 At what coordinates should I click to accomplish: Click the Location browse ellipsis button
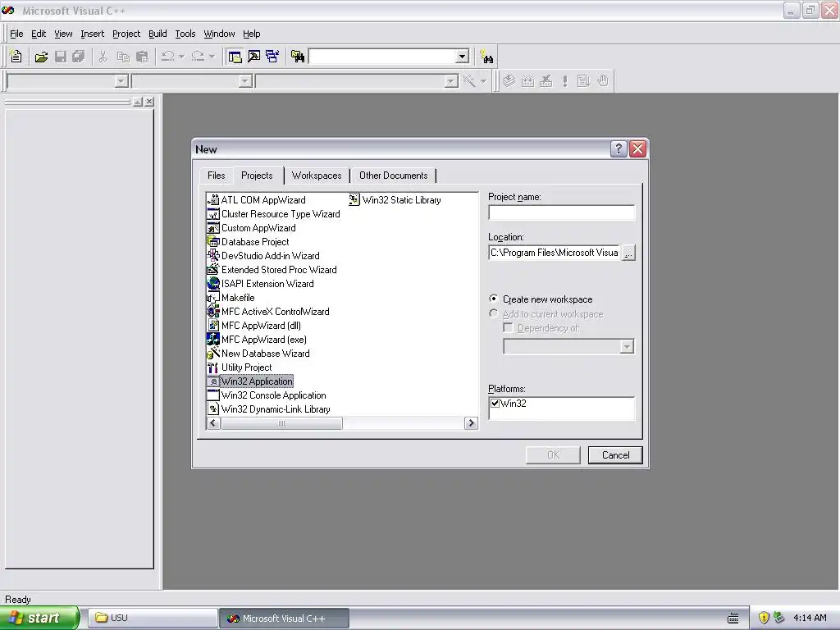tap(628, 253)
